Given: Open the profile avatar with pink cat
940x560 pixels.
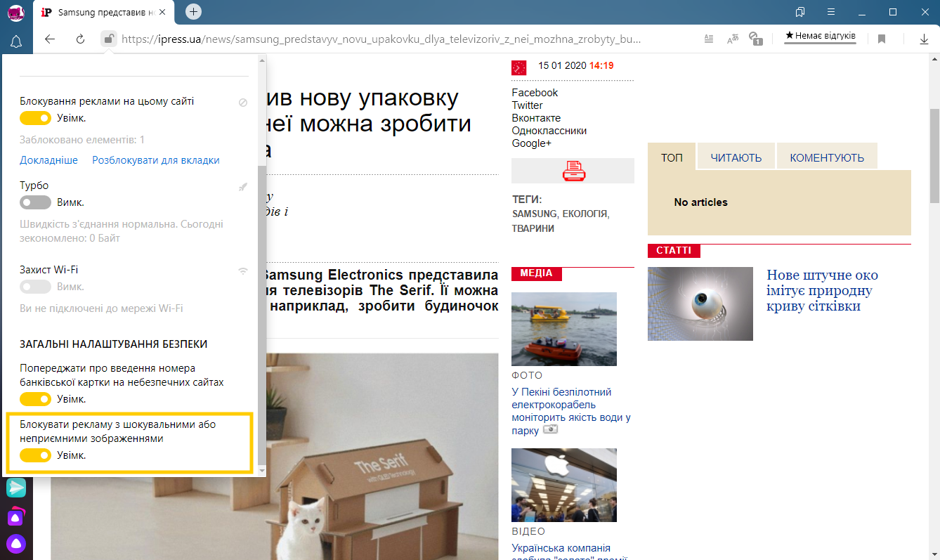Looking at the screenshot, I should tap(15, 12).
